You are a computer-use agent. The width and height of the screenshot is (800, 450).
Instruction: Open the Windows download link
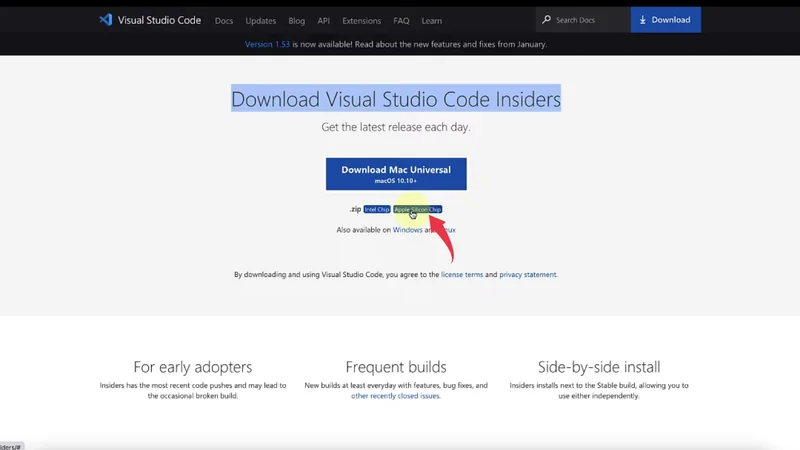[x=407, y=230]
